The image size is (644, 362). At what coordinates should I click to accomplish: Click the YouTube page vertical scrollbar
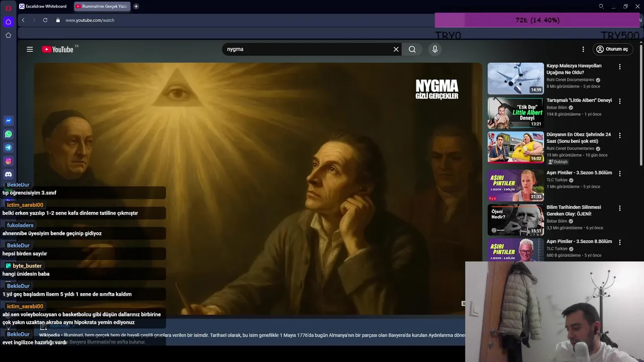pos(641,106)
